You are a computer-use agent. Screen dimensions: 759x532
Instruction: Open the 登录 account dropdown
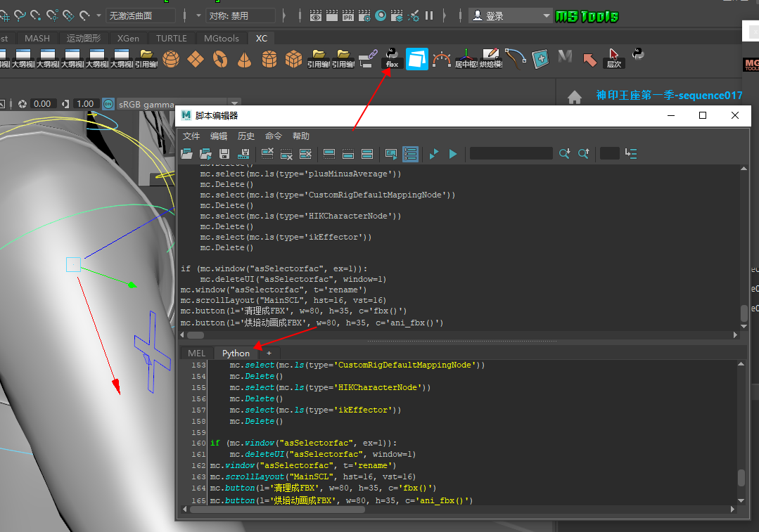coord(511,15)
